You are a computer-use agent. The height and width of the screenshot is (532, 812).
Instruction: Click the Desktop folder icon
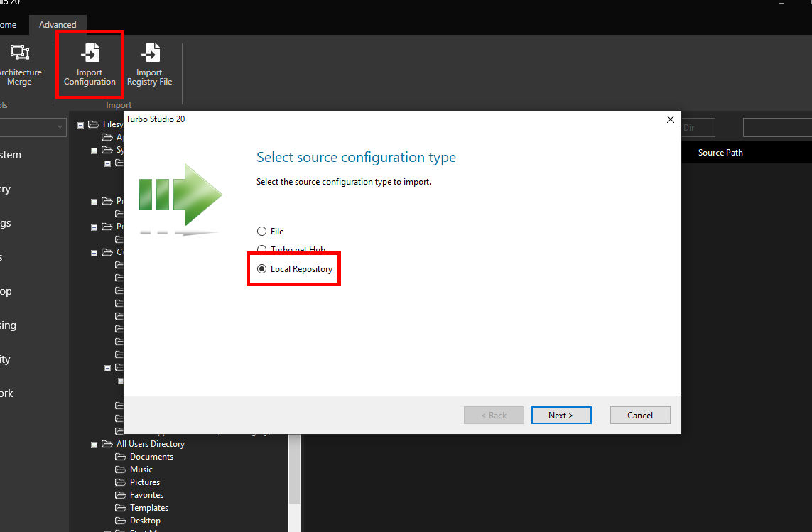tap(121, 520)
